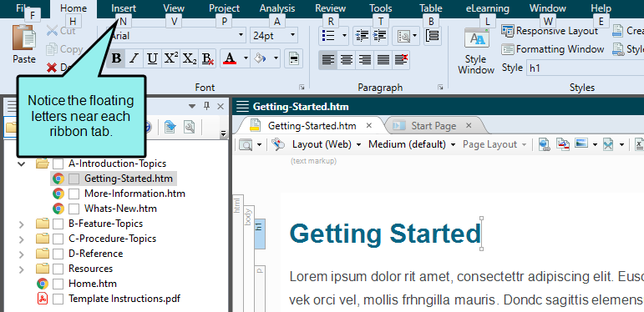Click the insert cross-reference icon in editor toolbar

[563, 144]
